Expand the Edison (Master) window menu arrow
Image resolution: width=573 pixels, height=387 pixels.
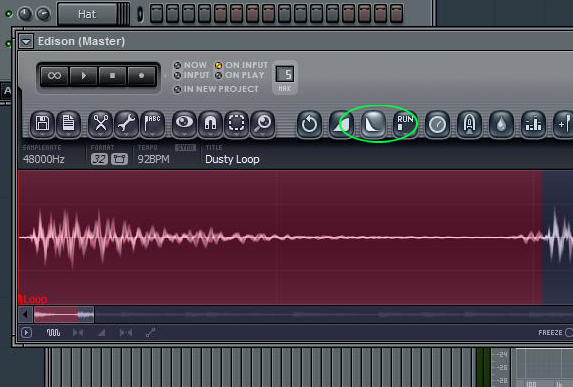tap(26, 41)
